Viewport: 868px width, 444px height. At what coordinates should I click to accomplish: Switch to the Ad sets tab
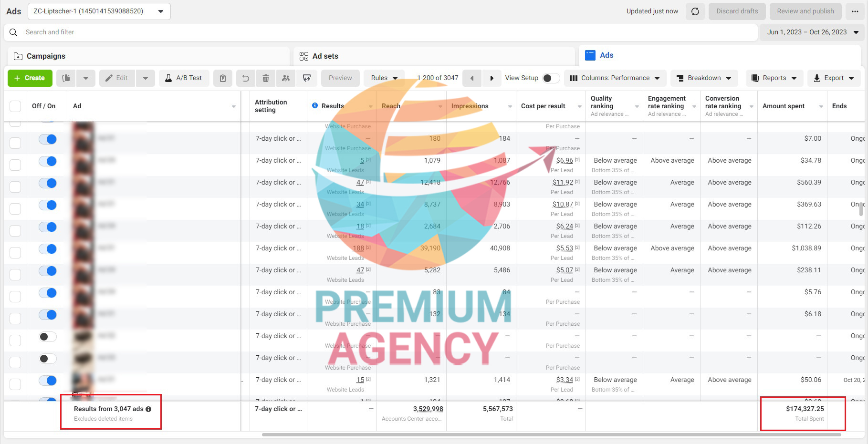point(434,56)
